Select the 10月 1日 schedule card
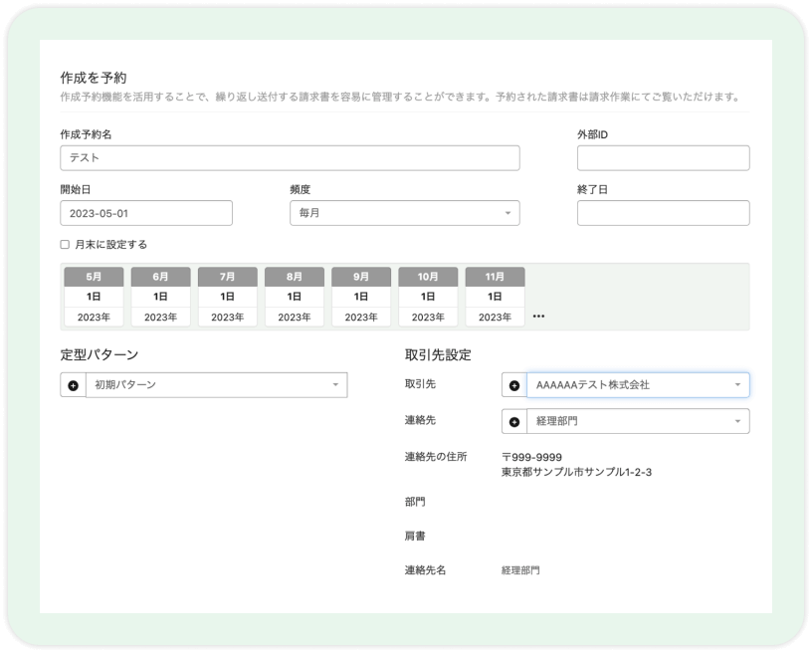 click(x=428, y=297)
